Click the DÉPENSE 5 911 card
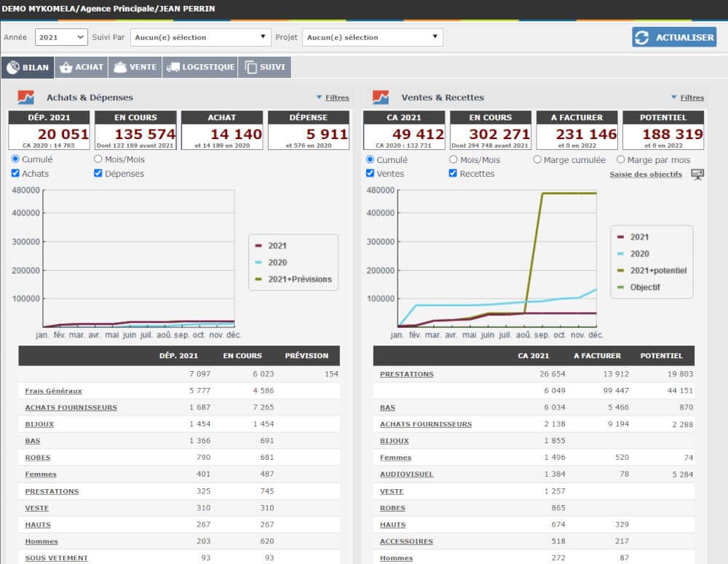 pyautogui.click(x=309, y=130)
